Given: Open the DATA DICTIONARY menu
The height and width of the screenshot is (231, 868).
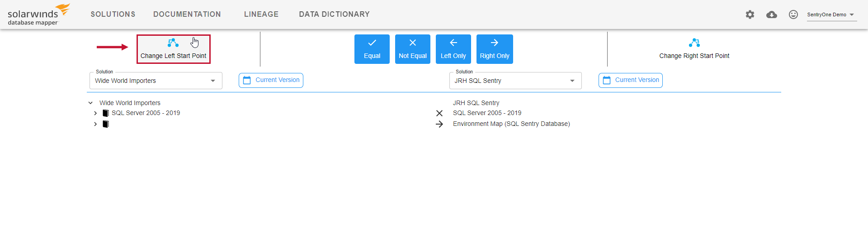Looking at the screenshot, I should (335, 14).
